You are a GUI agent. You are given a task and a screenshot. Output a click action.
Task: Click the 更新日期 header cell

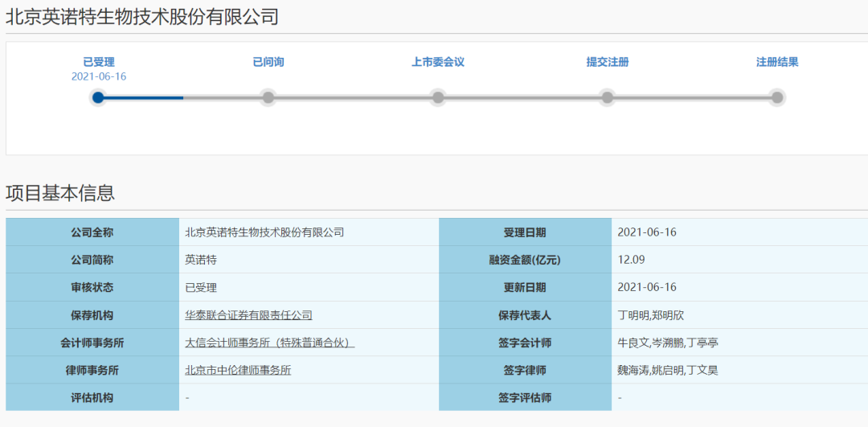(x=525, y=287)
